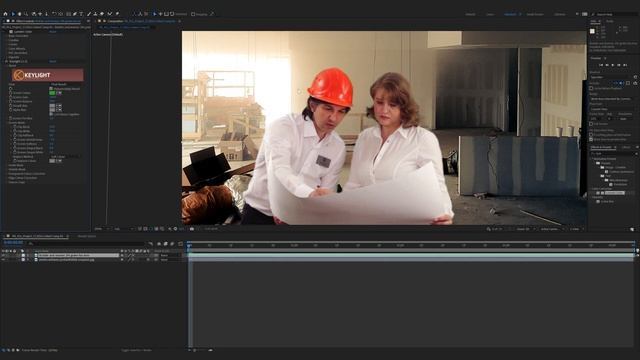Take a snapshot with camera icon
Image resolution: width=640 pixels, height=360 pixels.
191,229
